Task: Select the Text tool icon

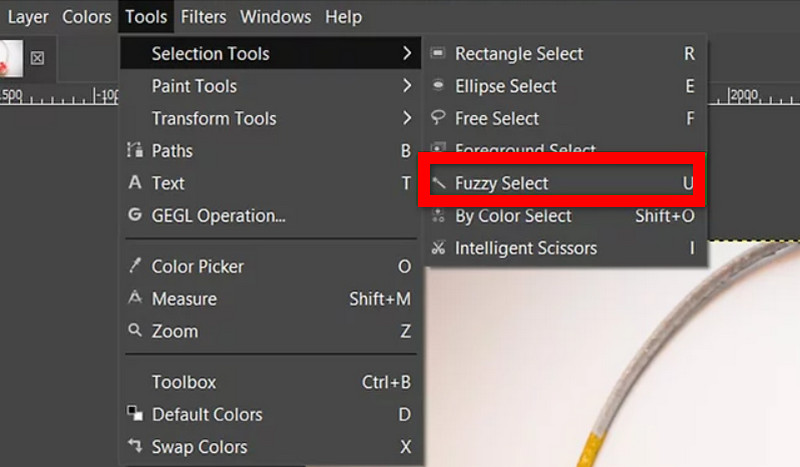Action: 135,182
